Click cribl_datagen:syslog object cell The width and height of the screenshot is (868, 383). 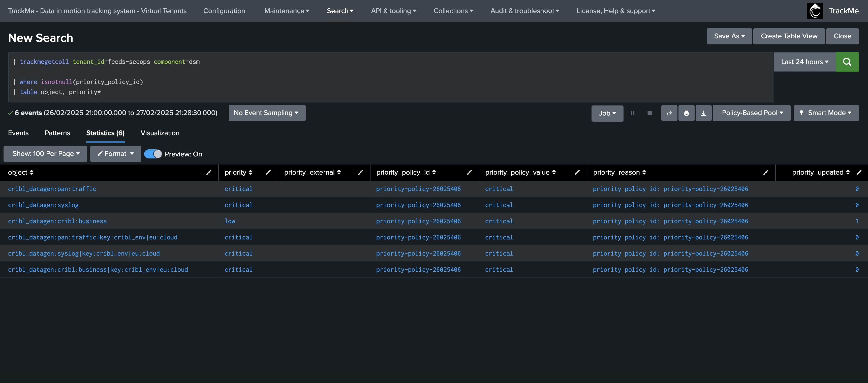pos(43,205)
